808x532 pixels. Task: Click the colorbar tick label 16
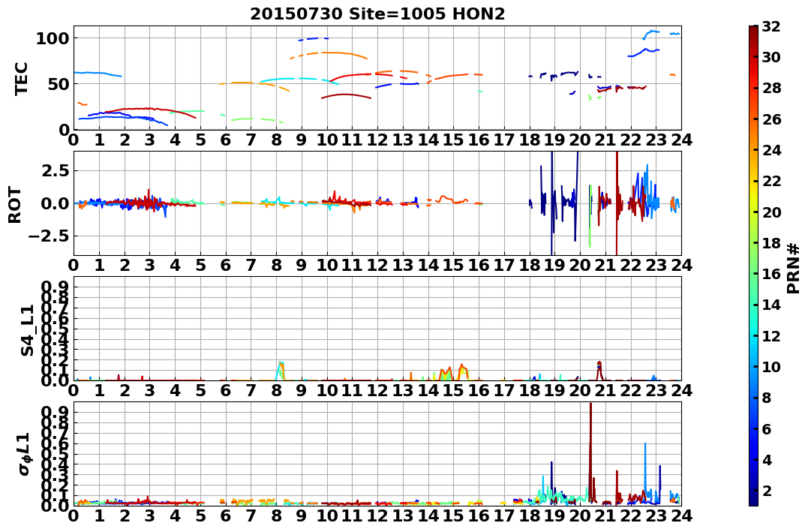(771, 274)
